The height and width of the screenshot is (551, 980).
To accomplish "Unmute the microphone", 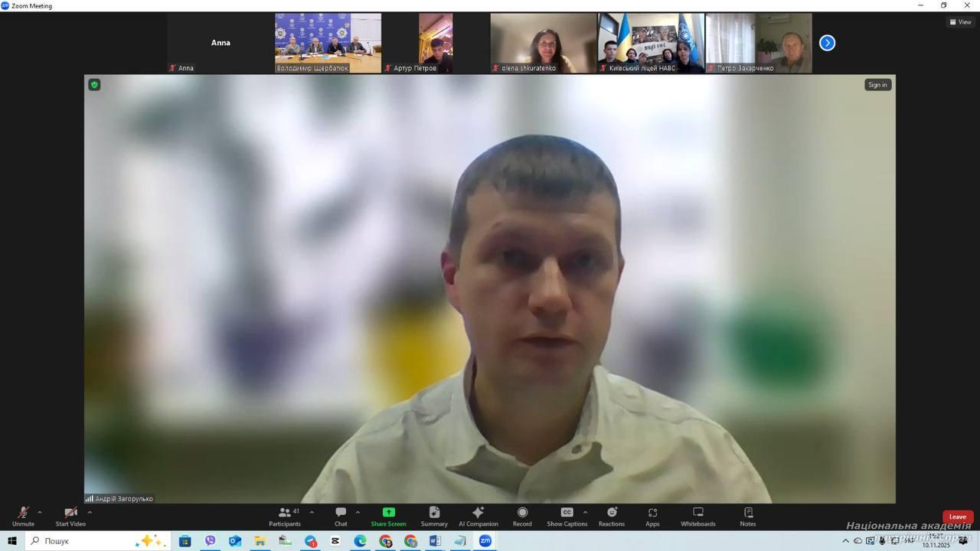I will coord(23,517).
